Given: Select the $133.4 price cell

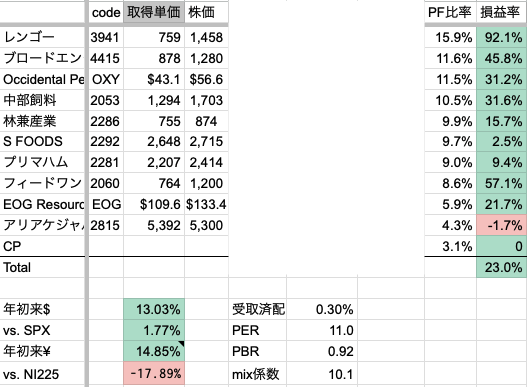Looking at the screenshot, I should pyautogui.click(x=206, y=204).
